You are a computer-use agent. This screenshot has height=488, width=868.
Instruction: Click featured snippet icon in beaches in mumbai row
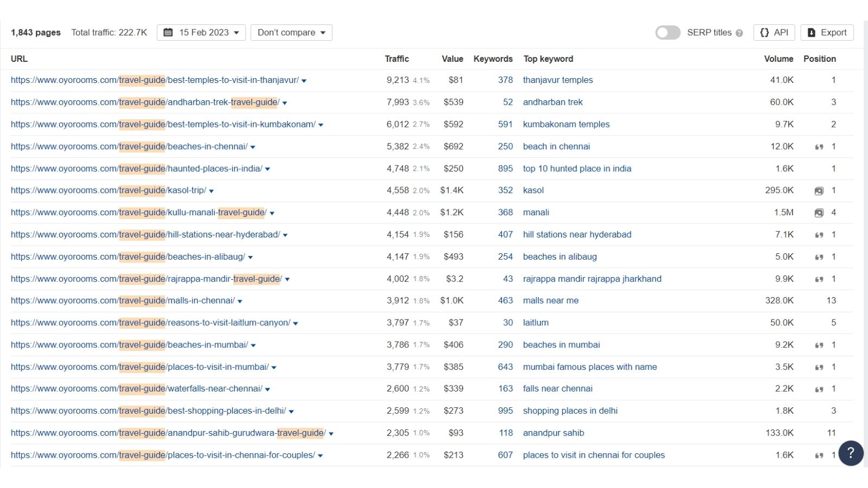pyautogui.click(x=819, y=345)
